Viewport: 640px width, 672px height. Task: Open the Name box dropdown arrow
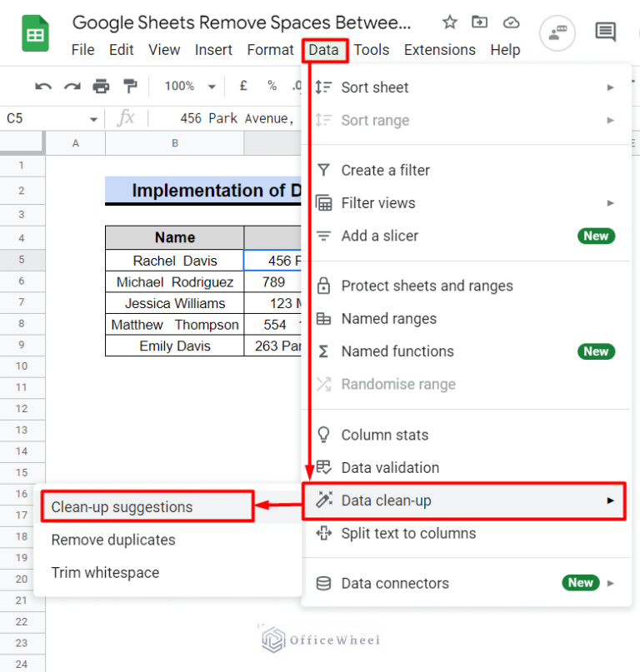point(93,119)
